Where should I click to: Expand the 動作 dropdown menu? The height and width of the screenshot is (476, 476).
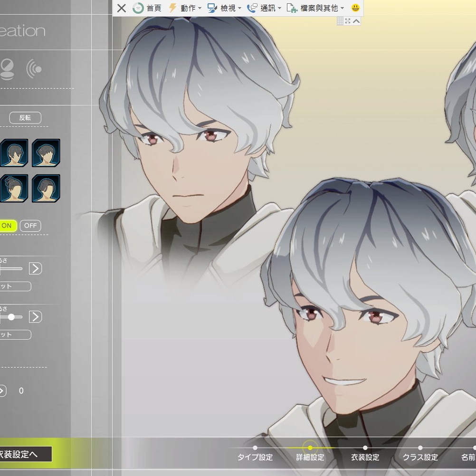click(185, 8)
